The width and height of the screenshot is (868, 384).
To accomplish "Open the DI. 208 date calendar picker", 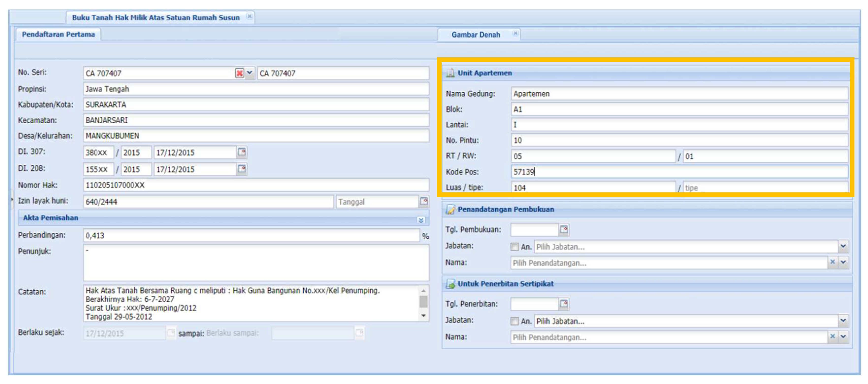I will [x=241, y=169].
